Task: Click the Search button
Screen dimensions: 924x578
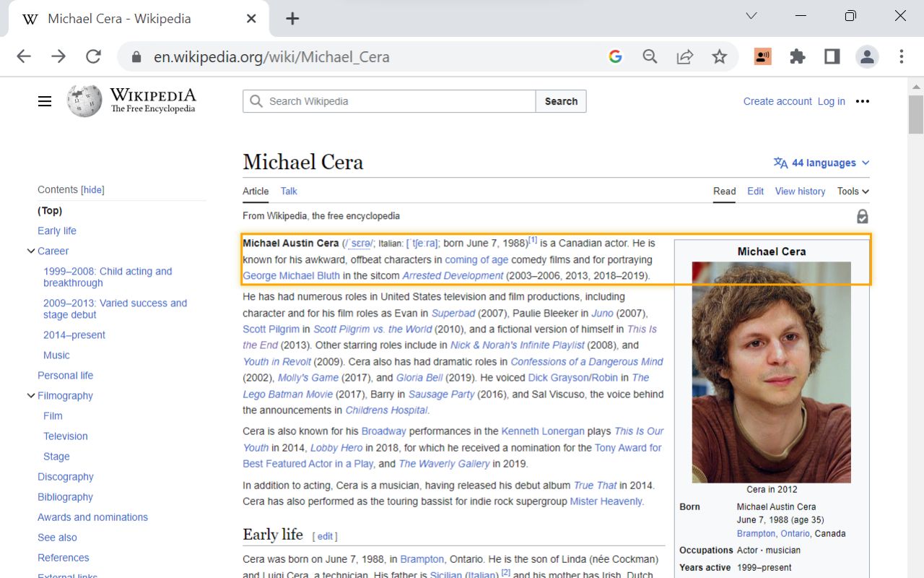Action: [x=561, y=101]
